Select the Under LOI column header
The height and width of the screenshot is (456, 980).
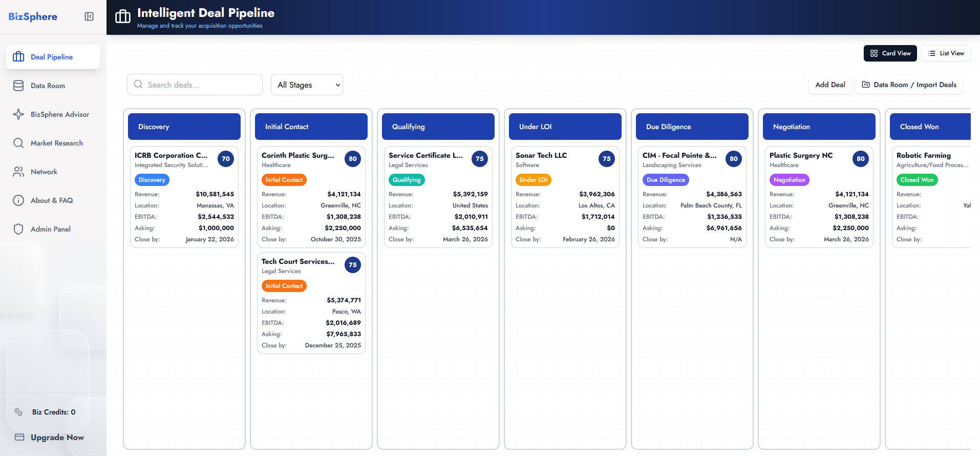[x=565, y=127]
